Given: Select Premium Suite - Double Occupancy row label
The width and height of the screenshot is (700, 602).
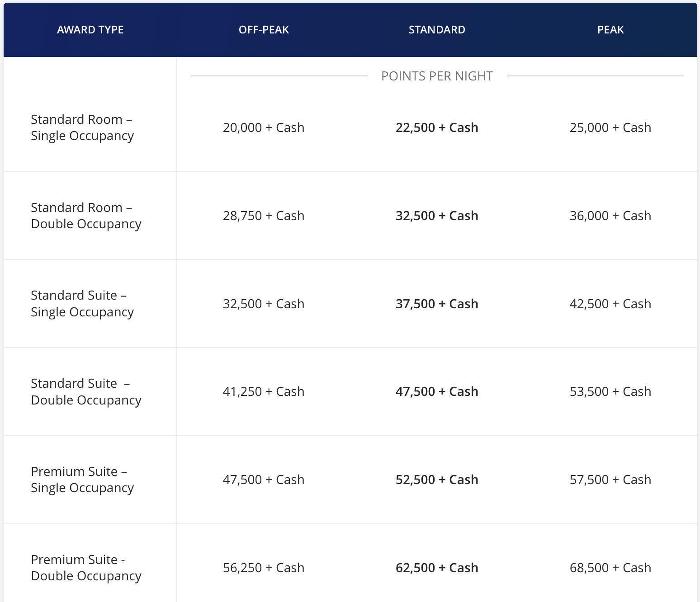Looking at the screenshot, I should [x=86, y=568].
